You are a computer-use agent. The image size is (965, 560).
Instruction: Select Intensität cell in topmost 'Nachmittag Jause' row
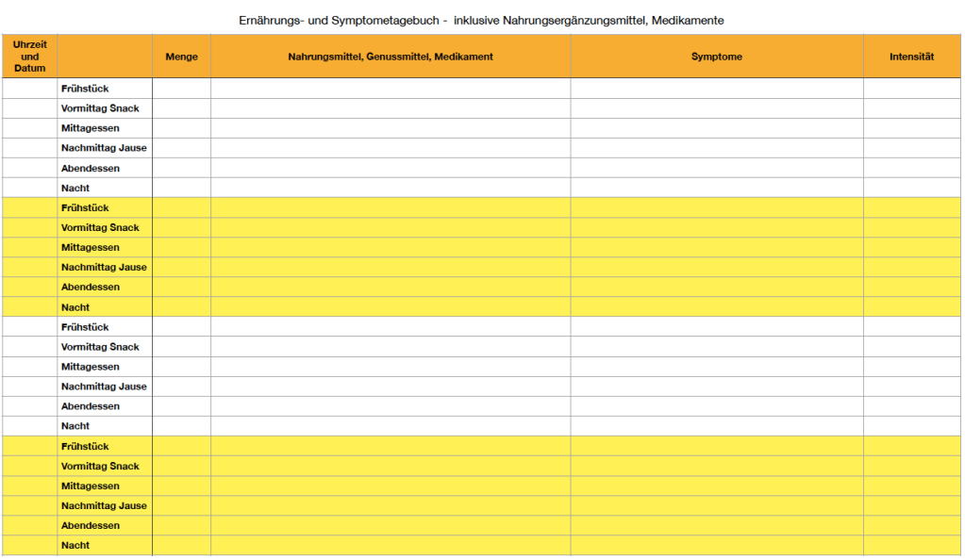911,148
